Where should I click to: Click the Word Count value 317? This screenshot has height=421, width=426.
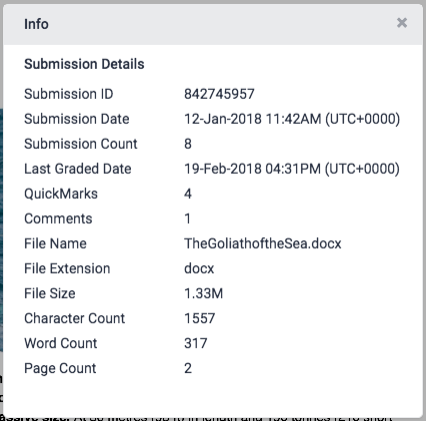196,343
